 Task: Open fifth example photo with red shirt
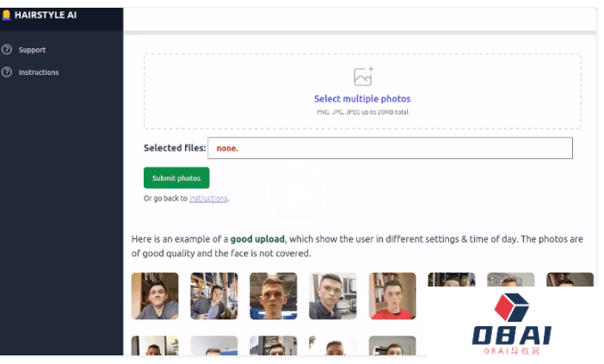coord(392,296)
